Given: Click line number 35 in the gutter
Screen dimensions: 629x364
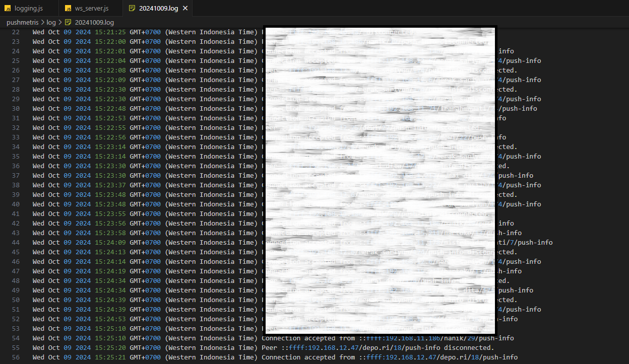Looking at the screenshot, I should click(15, 157).
